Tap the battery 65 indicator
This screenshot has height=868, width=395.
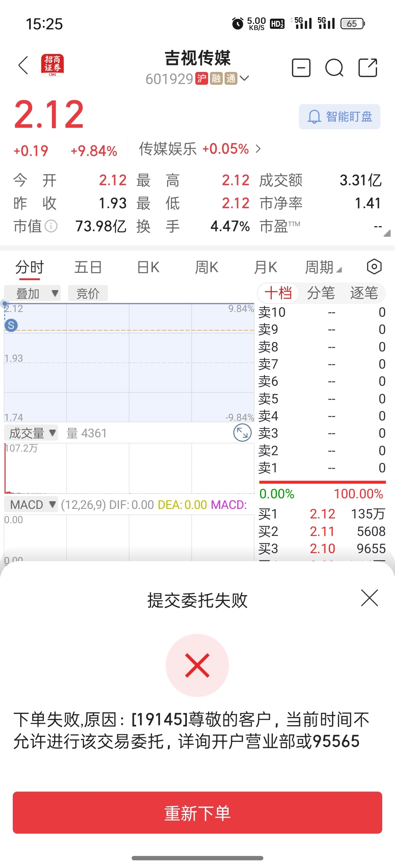353,24
